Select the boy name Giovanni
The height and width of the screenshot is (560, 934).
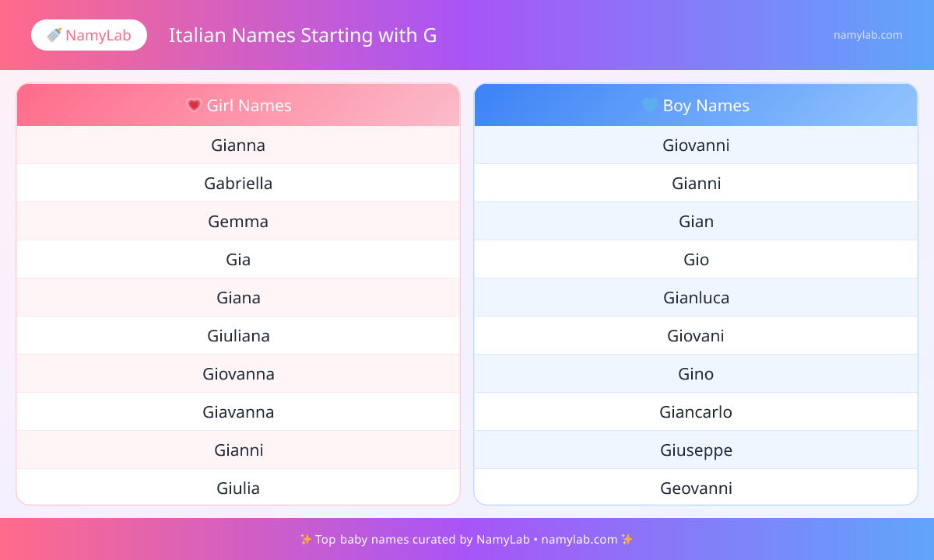pyautogui.click(x=696, y=145)
